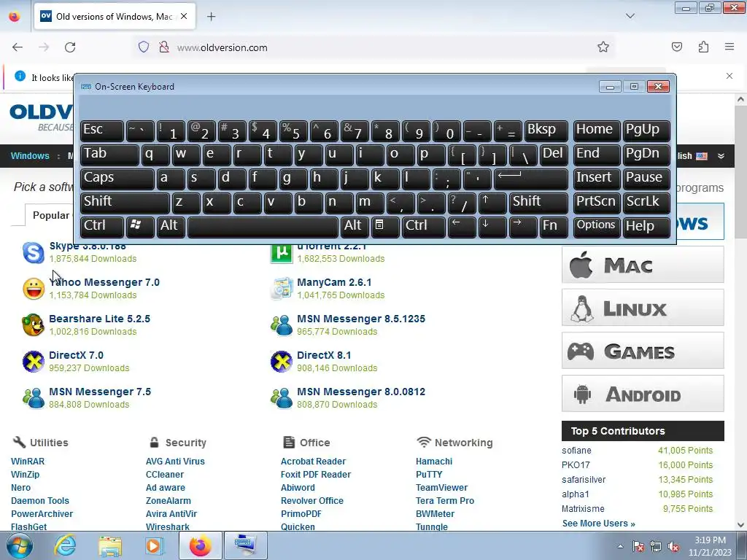This screenshot has width=747, height=560.
Task: Launch Internet Explorer from taskbar
Action: pos(65,545)
